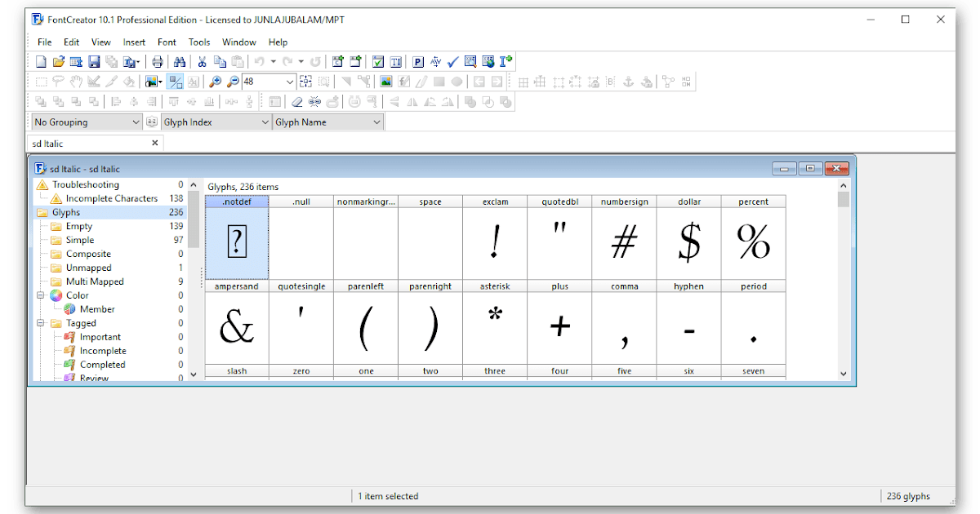Close the sd Italic document tab
Image resolution: width=980 pixels, height=514 pixels.
coord(155,143)
